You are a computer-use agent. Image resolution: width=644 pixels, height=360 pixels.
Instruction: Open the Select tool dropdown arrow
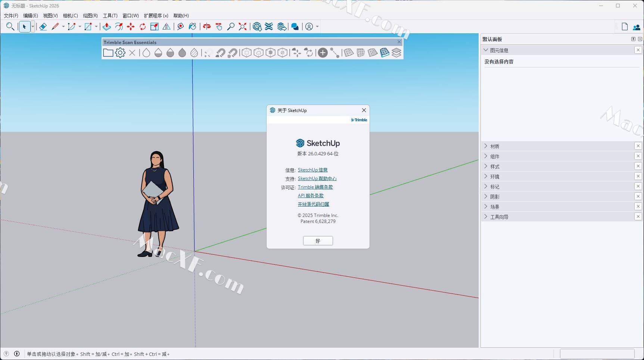tap(33, 27)
